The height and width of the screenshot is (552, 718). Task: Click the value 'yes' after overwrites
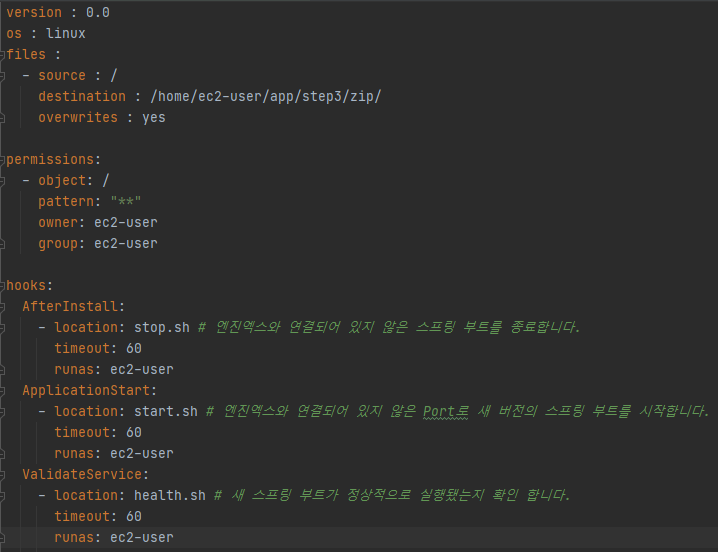[x=153, y=118]
